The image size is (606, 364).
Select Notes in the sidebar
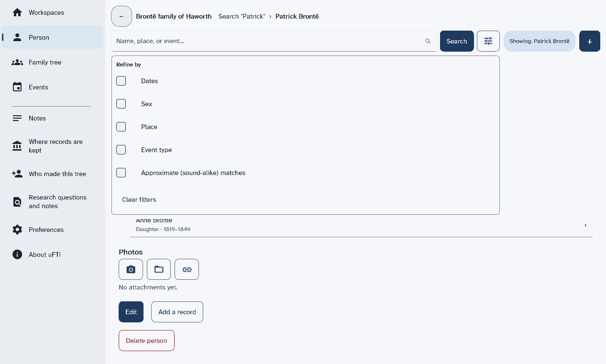pos(53,118)
